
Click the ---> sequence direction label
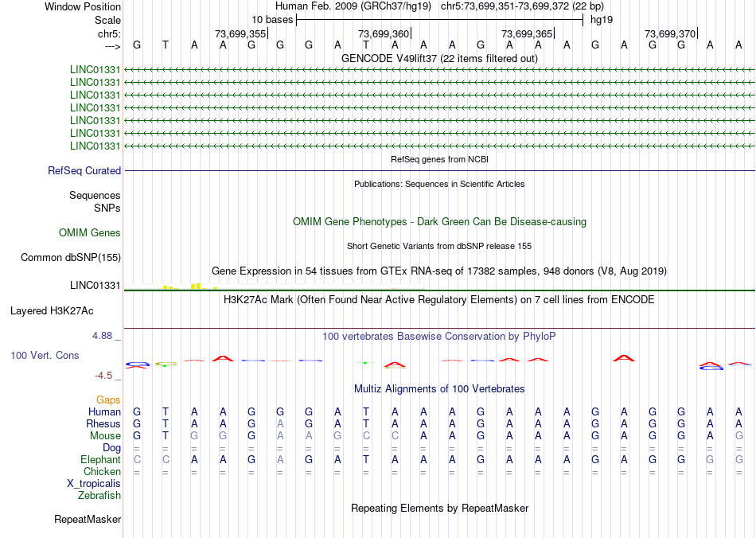[x=112, y=46]
